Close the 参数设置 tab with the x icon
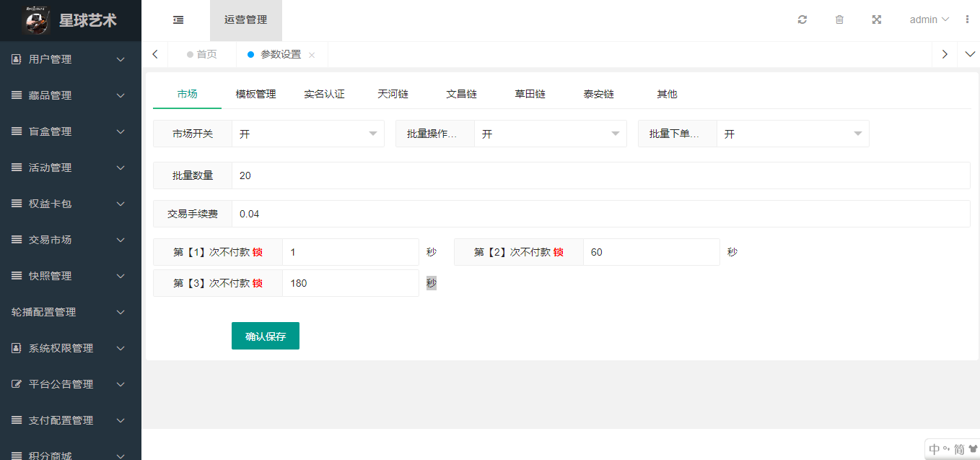Screen dimensions: 980x460 pyautogui.click(x=312, y=55)
